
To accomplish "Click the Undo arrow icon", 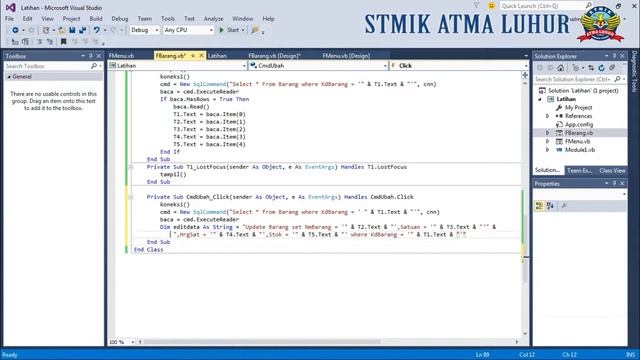I will click(x=96, y=30).
